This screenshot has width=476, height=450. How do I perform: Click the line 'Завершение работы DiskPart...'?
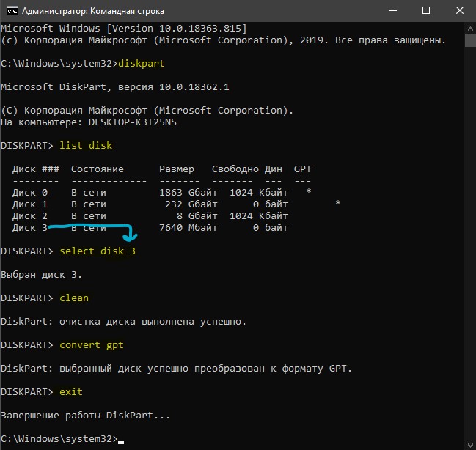[x=85, y=416]
